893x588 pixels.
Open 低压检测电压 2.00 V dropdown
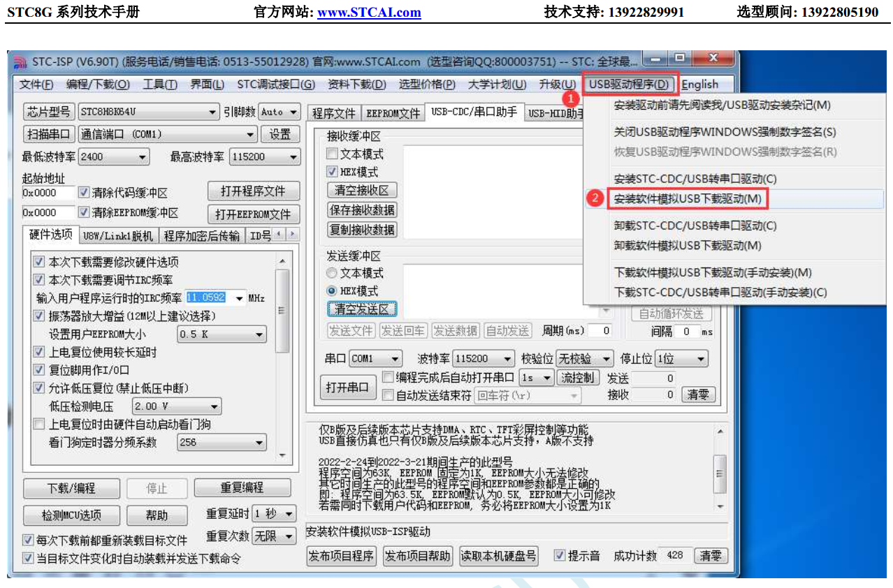click(x=177, y=406)
